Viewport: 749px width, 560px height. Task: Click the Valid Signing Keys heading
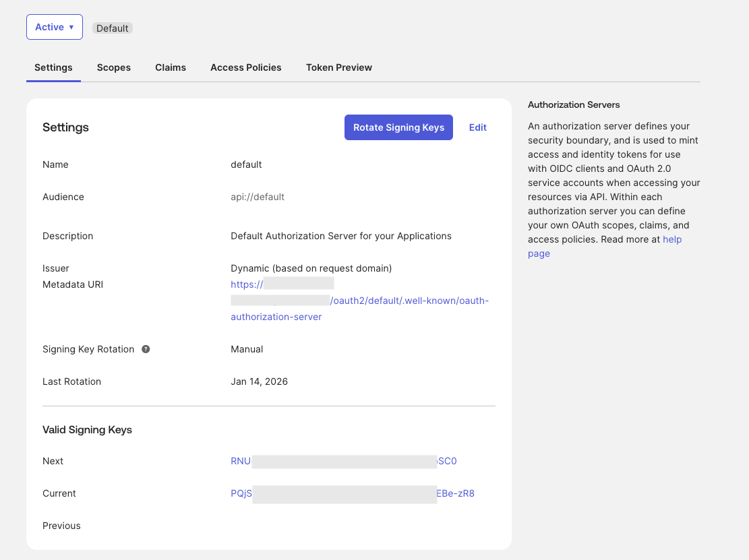coord(87,430)
